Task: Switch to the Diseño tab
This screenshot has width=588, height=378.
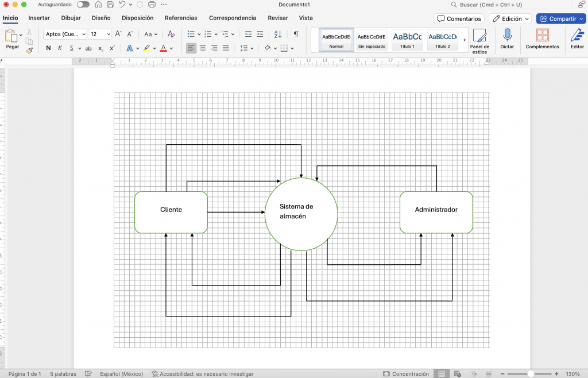Action: click(x=101, y=18)
